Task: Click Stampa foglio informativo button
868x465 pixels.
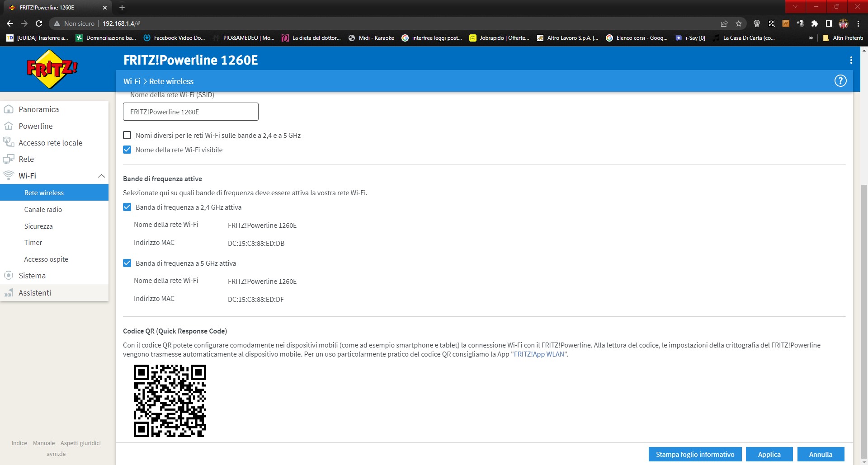Action: point(695,454)
